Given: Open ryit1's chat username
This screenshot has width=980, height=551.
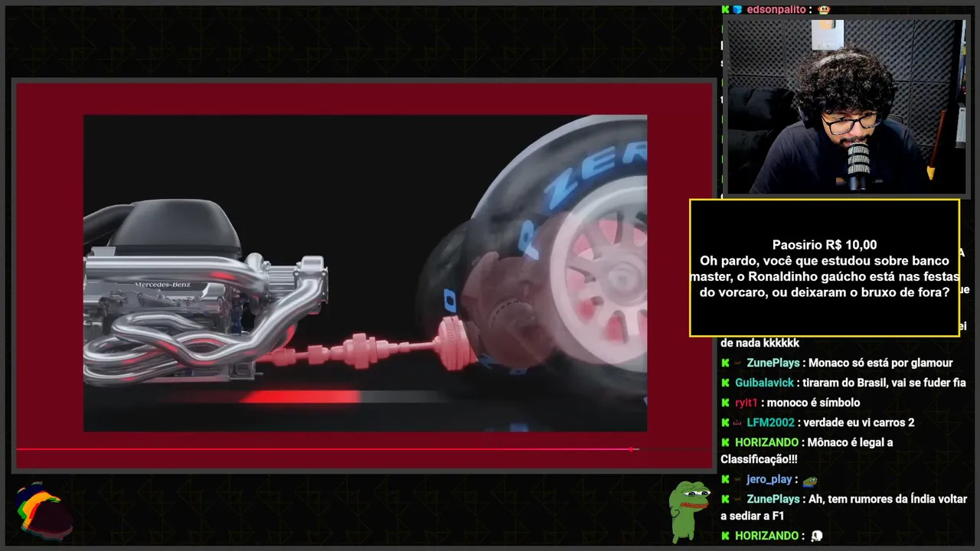Looking at the screenshot, I should (x=746, y=403).
